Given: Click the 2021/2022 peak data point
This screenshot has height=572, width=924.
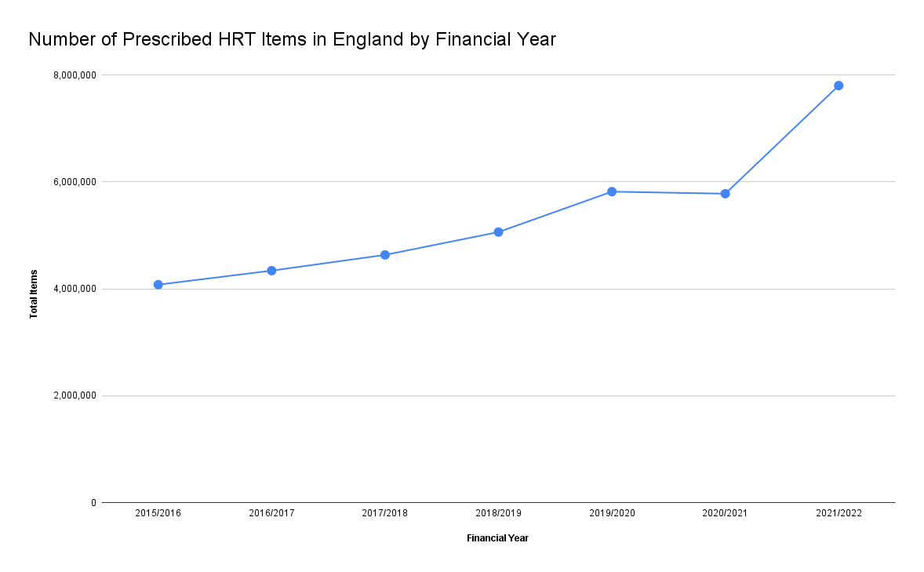Looking at the screenshot, I should click(x=839, y=86).
